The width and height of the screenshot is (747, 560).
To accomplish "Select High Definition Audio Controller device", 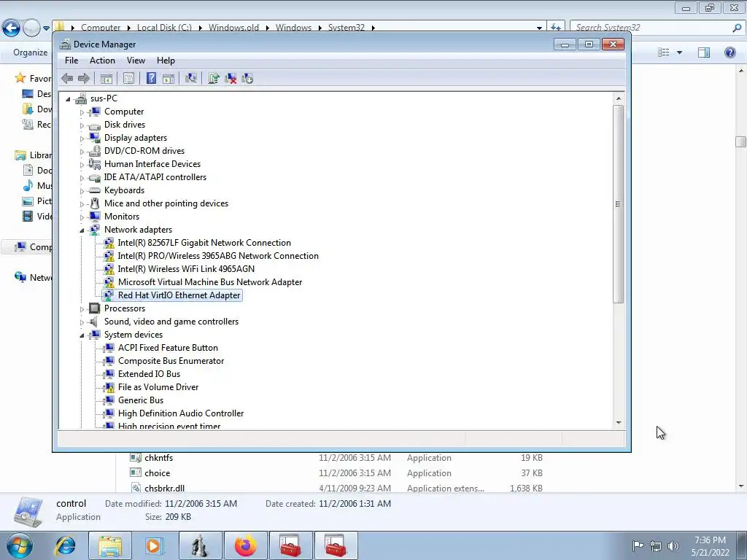I will 181,413.
